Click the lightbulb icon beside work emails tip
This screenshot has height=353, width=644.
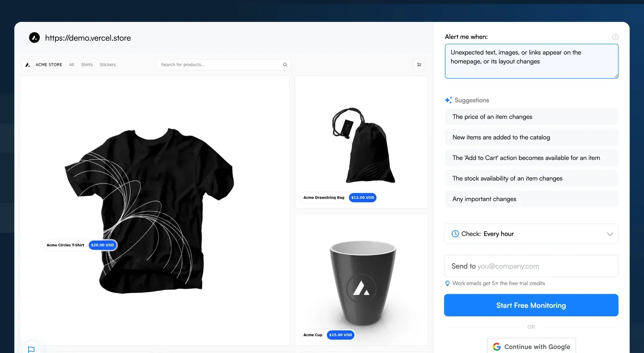(447, 283)
